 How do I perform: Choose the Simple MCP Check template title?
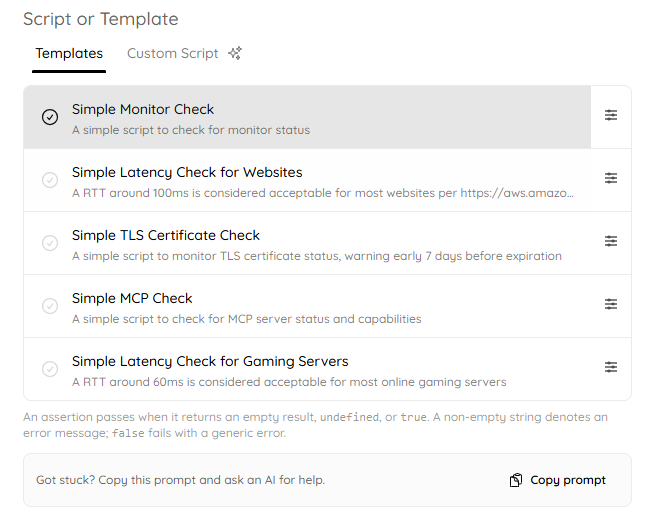pos(132,298)
